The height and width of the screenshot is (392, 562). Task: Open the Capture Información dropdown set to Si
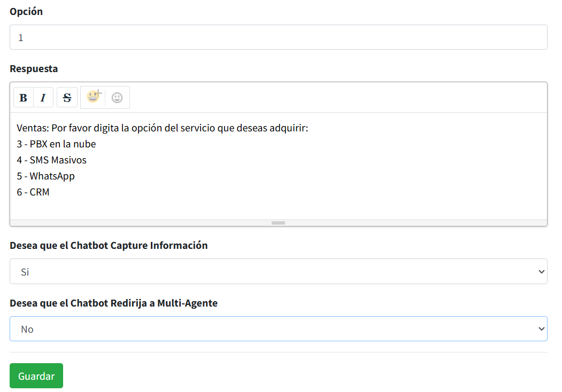[x=279, y=271]
